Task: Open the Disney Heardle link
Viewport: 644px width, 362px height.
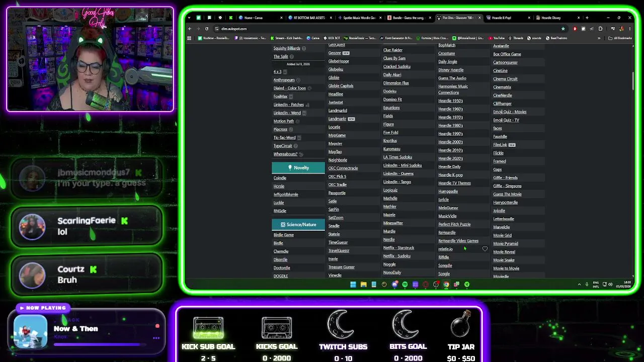Action: (451, 70)
